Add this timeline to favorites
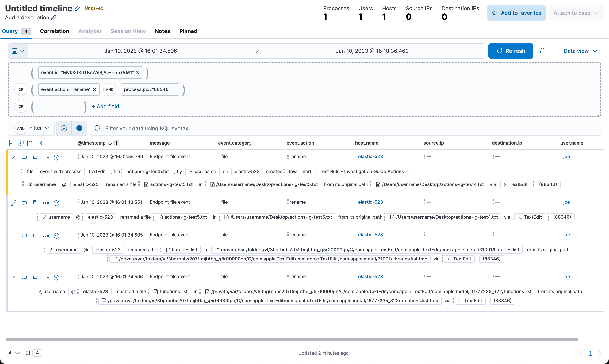The width and height of the screenshot is (609, 364). click(516, 13)
